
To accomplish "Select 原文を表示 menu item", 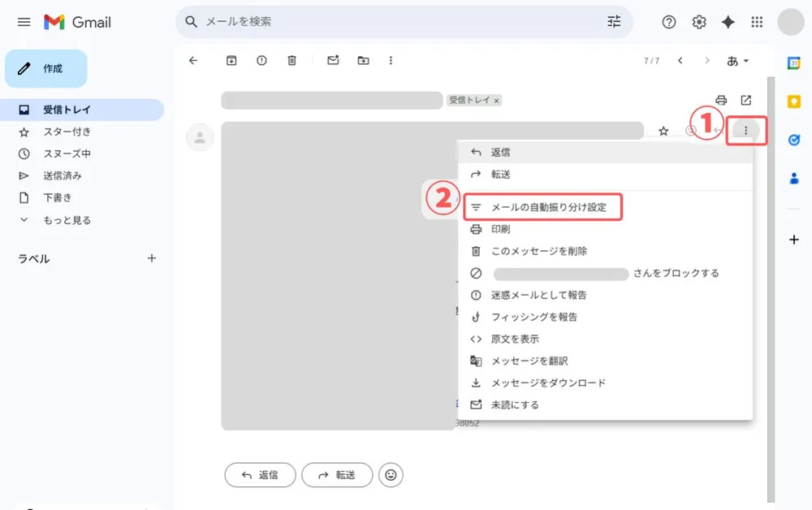I will pyautogui.click(x=606, y=339).
